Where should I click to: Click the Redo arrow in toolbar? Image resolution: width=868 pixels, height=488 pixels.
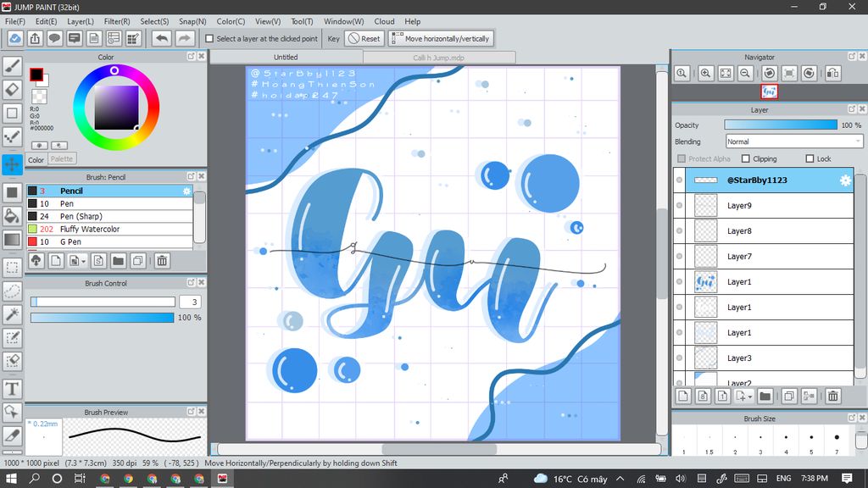point(185,38)
